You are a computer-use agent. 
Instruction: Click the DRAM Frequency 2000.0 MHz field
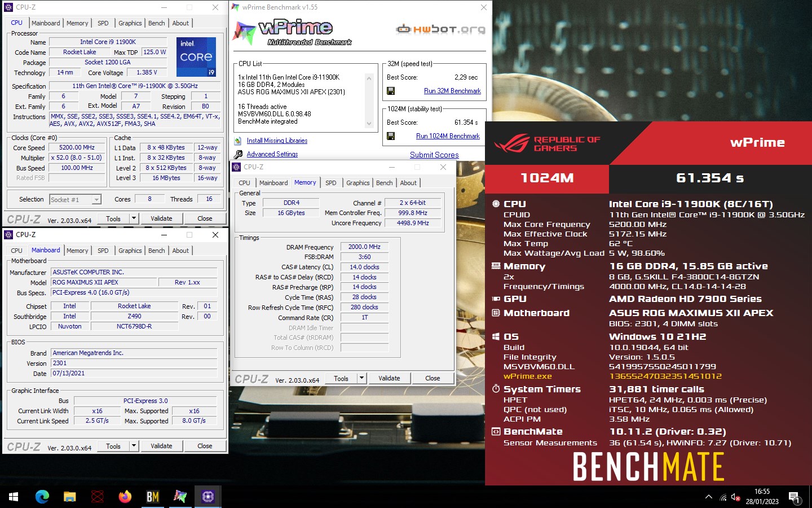pyautogui.click(x=364, y=247)
